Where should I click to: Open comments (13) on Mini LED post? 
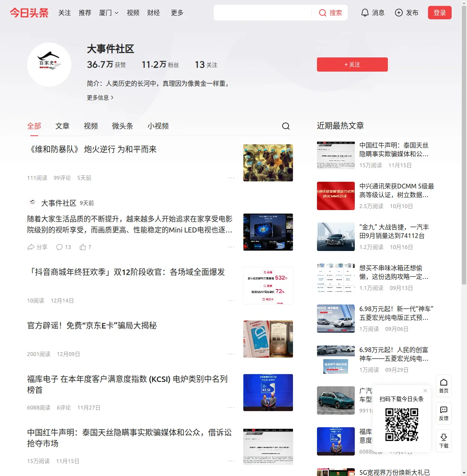tap(63, 247)
